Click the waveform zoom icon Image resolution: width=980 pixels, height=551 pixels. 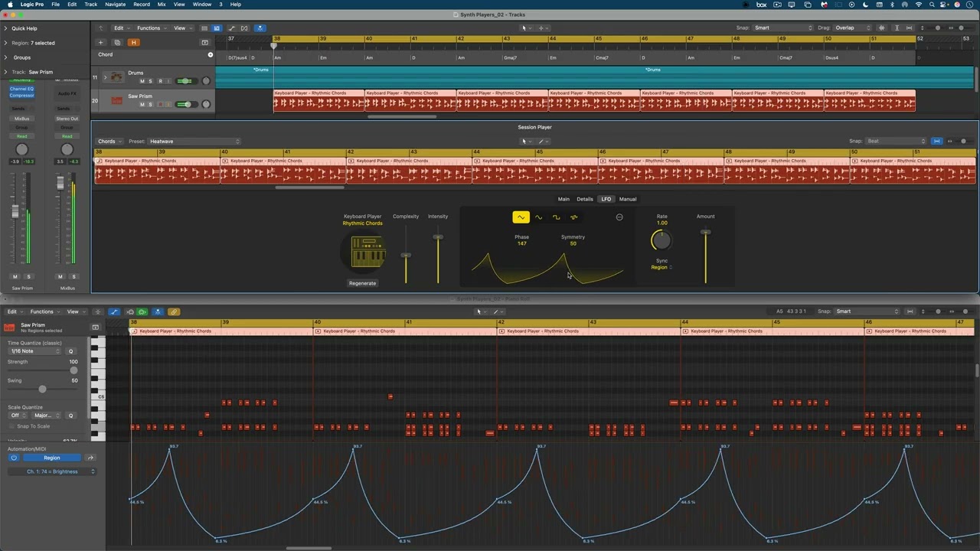tap(882, 28)
